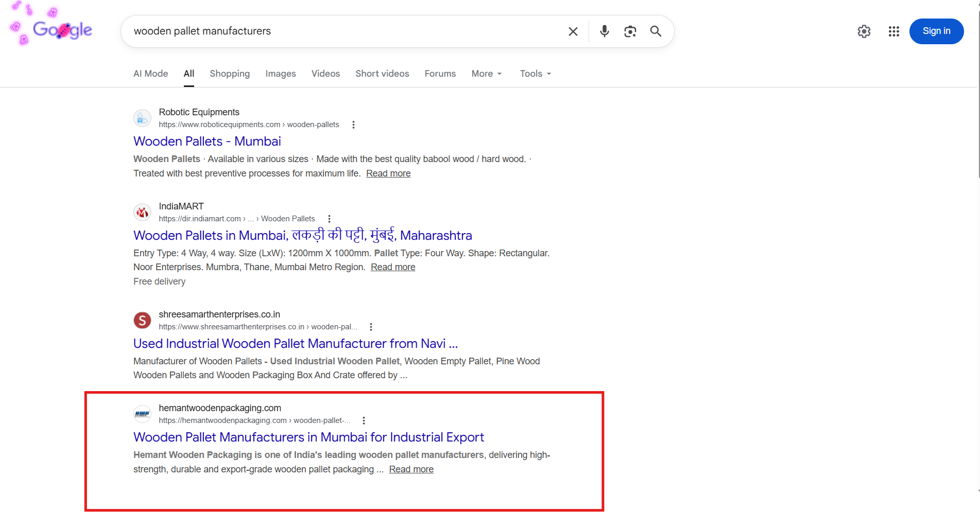Start voice search with microphone

(x=604, y=31)
